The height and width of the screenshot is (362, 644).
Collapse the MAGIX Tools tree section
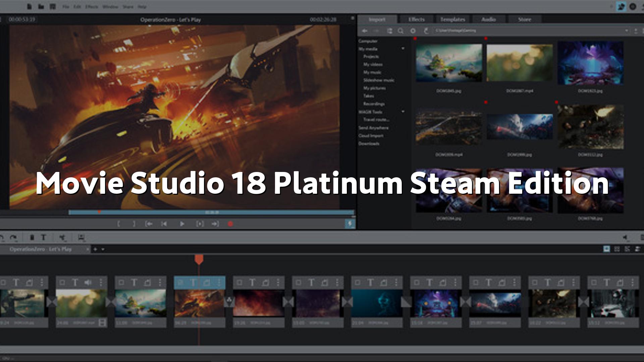[x=403, y=112]
